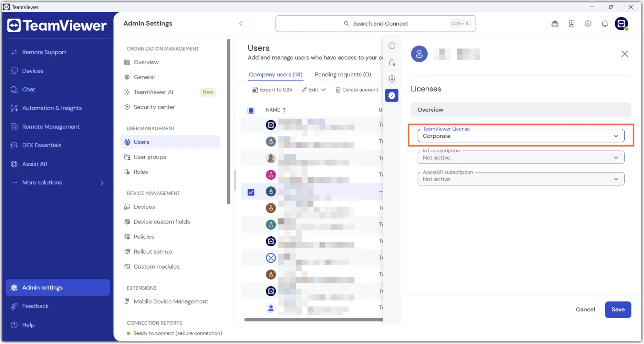Image resolution: width=644 pixels, height=344 pixels.
Task: Click the pink avatar user row
Action: (312, 175)
